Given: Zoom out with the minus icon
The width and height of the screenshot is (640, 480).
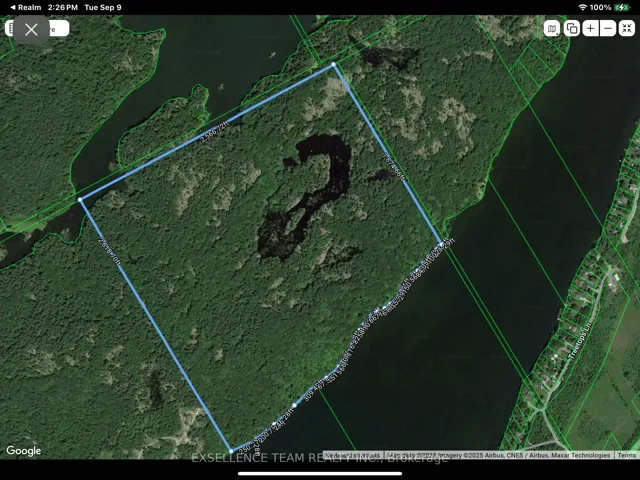Looking at the screenshot, I should [x=608, y=28].
